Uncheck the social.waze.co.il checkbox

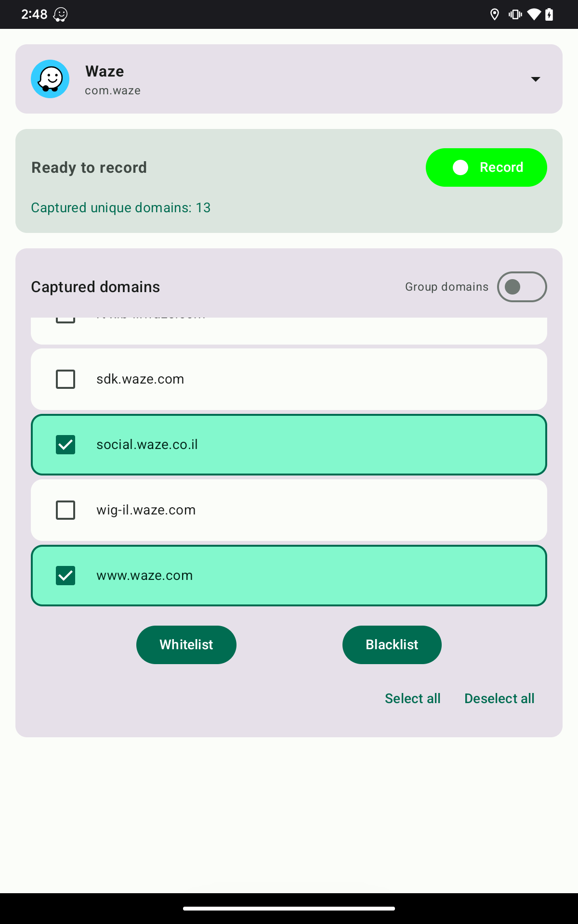coord(66,445)
